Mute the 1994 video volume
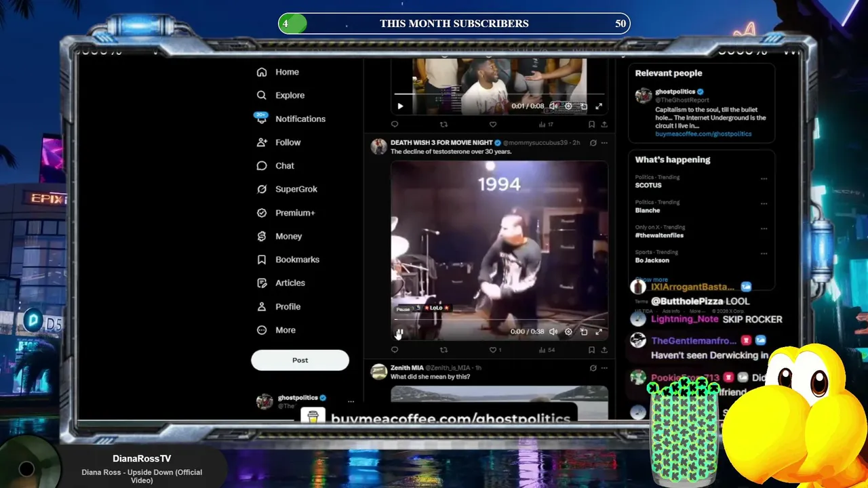Image resolution: width=868 pixels, height=488 pixels. (553, 331)
